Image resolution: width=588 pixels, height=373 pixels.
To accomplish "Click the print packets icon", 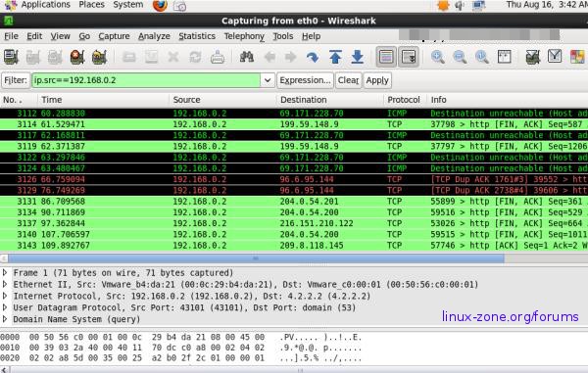I will (218, 58).
